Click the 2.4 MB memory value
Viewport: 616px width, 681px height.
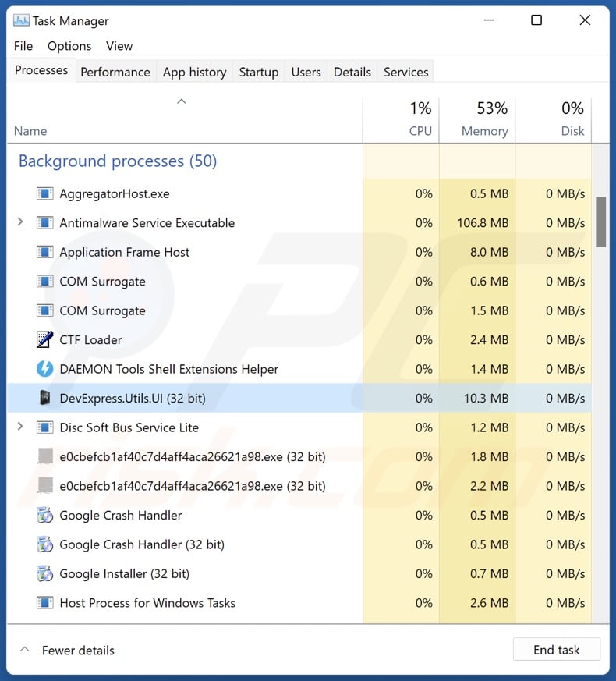tap(489, 339)
